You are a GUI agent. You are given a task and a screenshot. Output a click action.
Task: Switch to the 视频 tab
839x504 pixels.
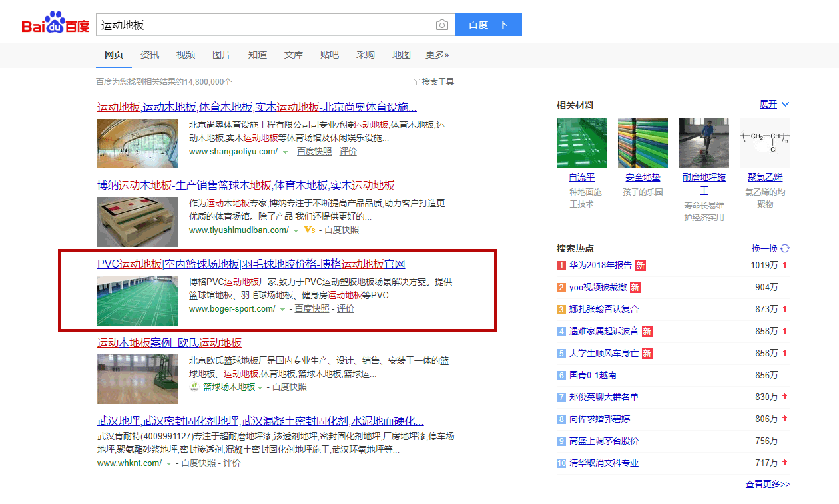tap(186, 55)
